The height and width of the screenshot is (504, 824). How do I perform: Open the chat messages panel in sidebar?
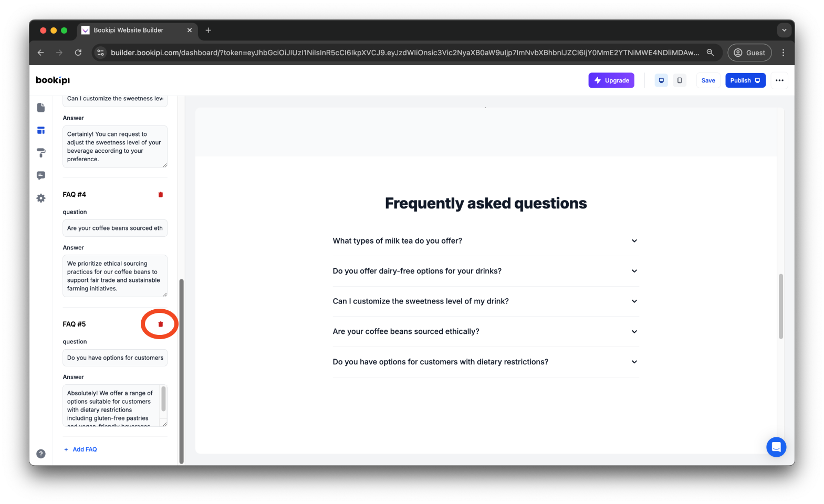(x=41, y=175)
